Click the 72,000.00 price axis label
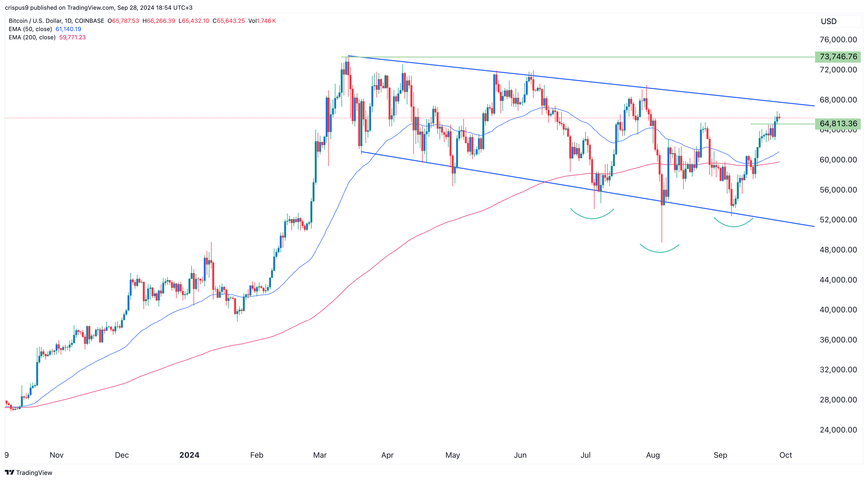This screenshot has width=868, height=481. 838,70
